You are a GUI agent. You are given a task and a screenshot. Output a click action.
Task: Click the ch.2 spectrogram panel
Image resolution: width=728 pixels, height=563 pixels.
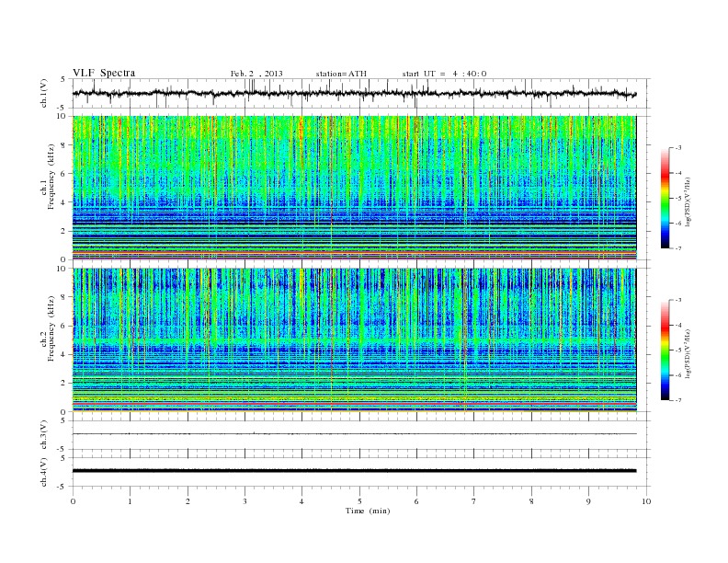coord(354,340)
